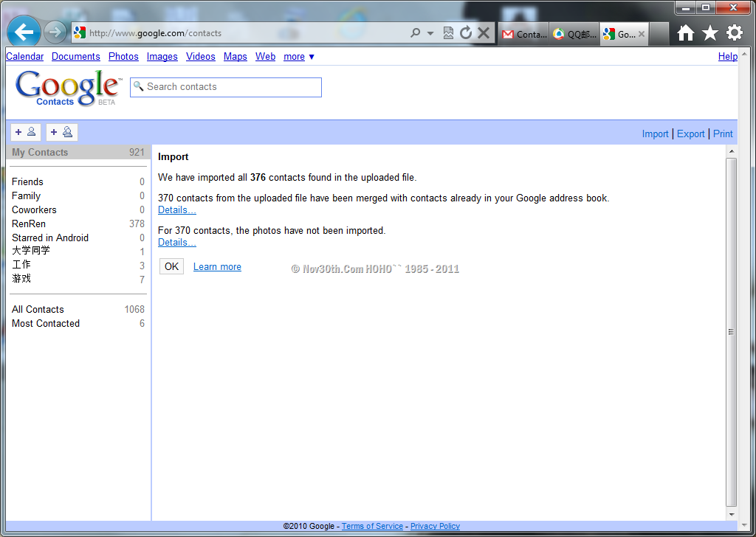Select the RenRen group
The width and height of the screenshot is (756, 537).
(x=78, y=224)
